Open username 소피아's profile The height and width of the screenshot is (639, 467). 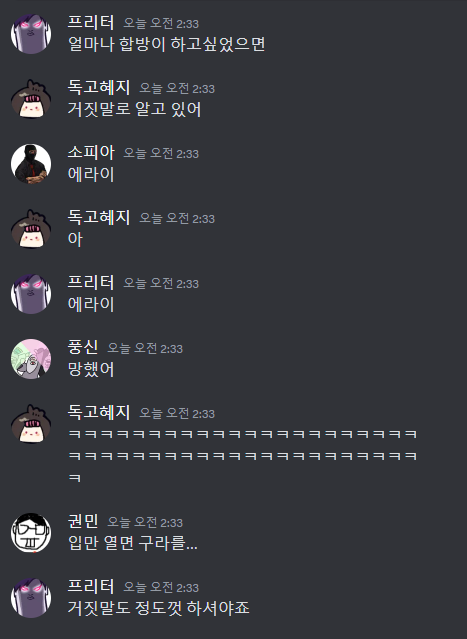(91, 152)
